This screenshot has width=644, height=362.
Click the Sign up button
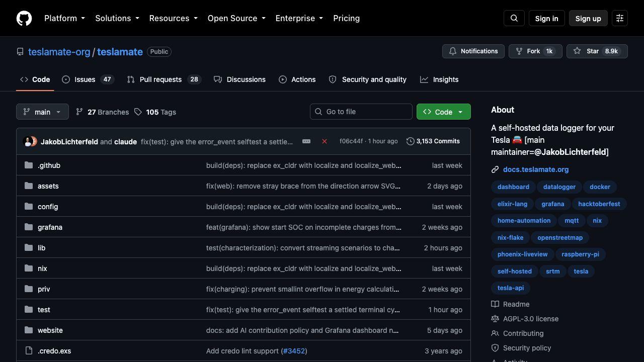tap(588, 18)
